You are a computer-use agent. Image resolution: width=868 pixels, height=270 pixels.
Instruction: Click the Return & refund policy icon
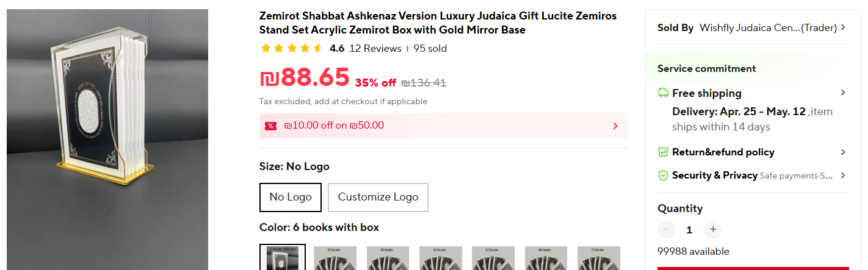663,152
